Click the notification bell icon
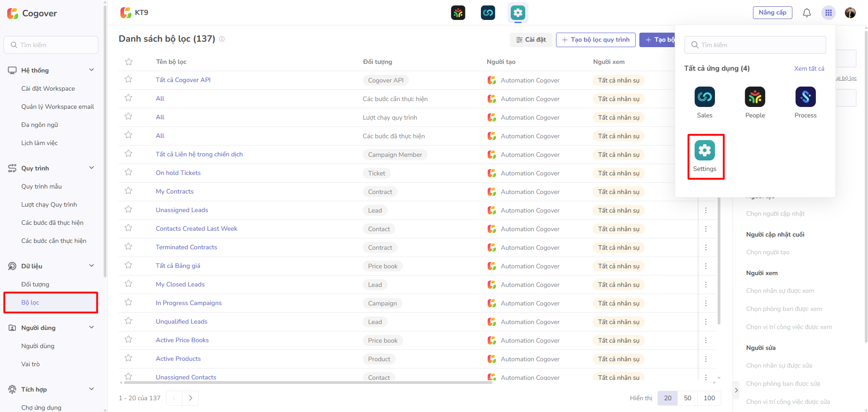868x412 pixels. tap(806, 13)
